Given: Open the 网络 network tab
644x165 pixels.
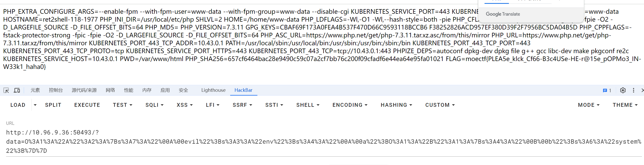Looking at the screenshot, I should [110, 90].
